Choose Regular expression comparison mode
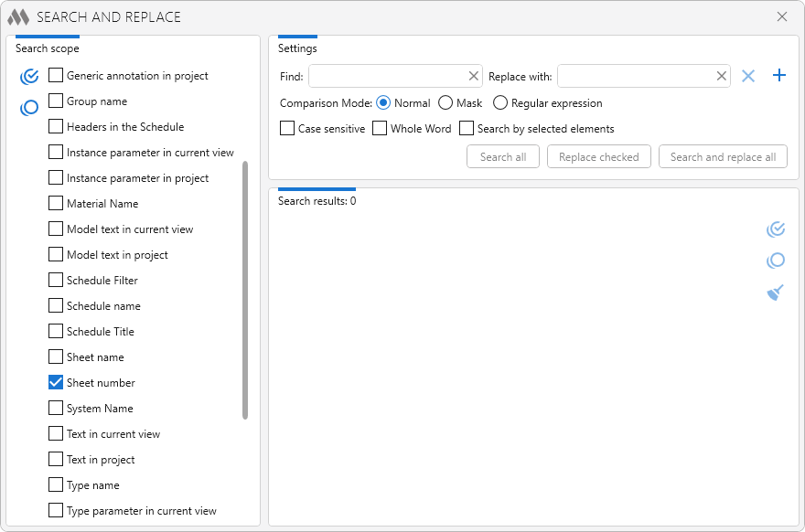The image size is (805, 532). click(500, 103)
